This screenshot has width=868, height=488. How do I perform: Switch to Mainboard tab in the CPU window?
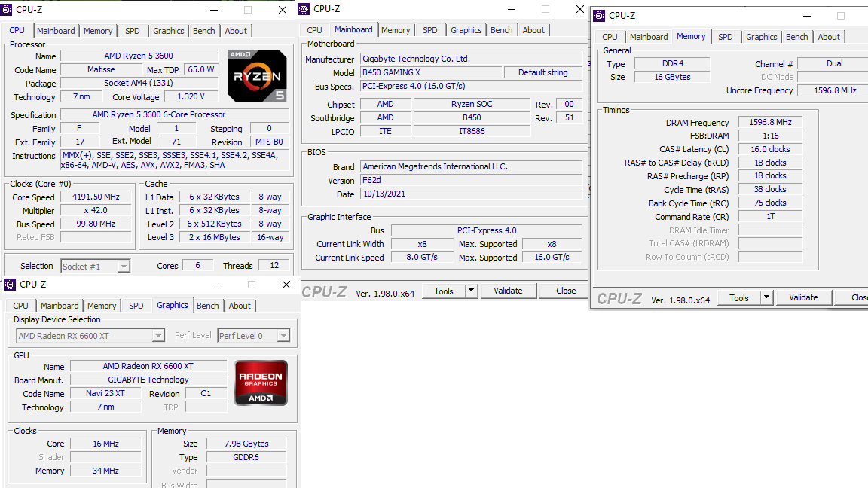point(56,31)
